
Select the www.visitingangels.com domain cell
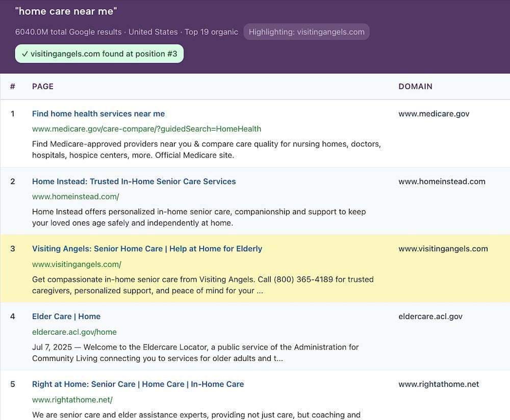click(443, 249)
